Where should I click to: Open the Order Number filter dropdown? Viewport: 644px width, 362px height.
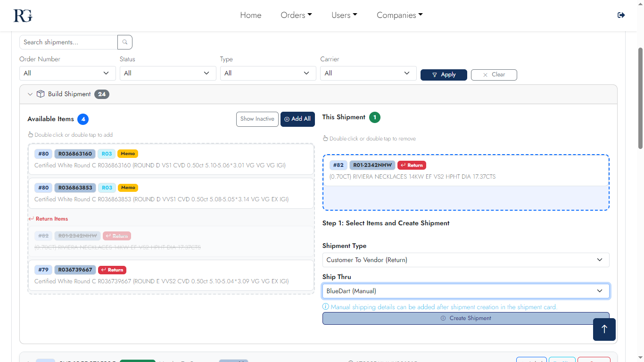pos(67,73)
